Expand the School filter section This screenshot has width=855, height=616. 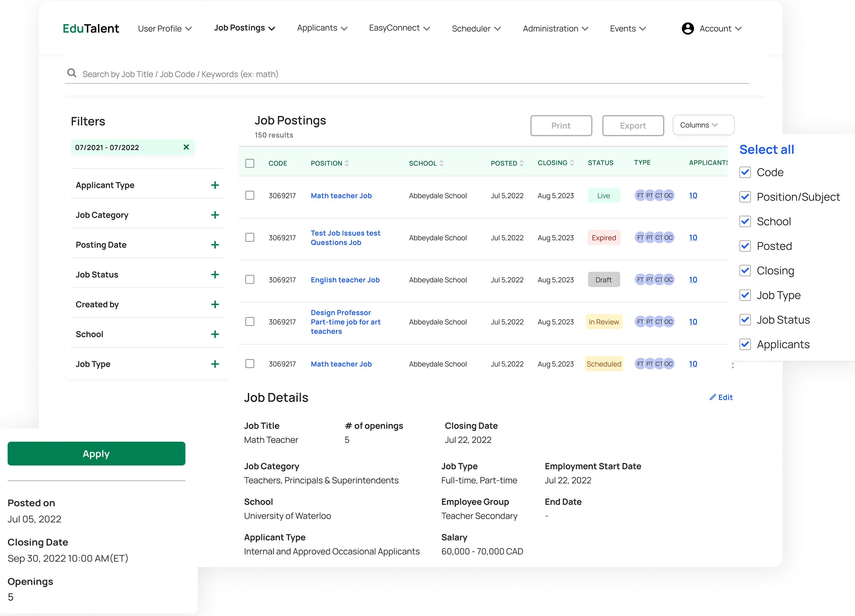pyautogui.click(x=215, y=334)
